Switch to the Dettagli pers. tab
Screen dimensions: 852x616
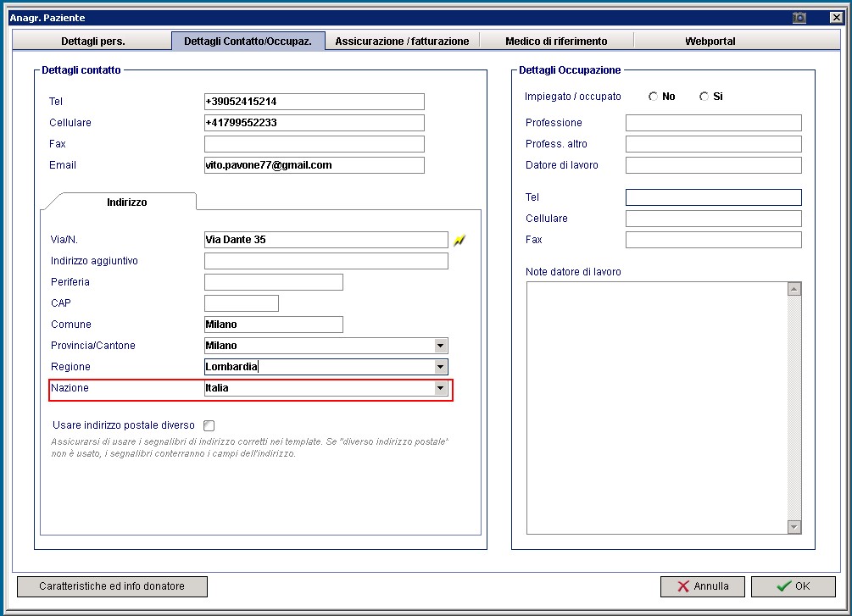click(x=92, y=41)
